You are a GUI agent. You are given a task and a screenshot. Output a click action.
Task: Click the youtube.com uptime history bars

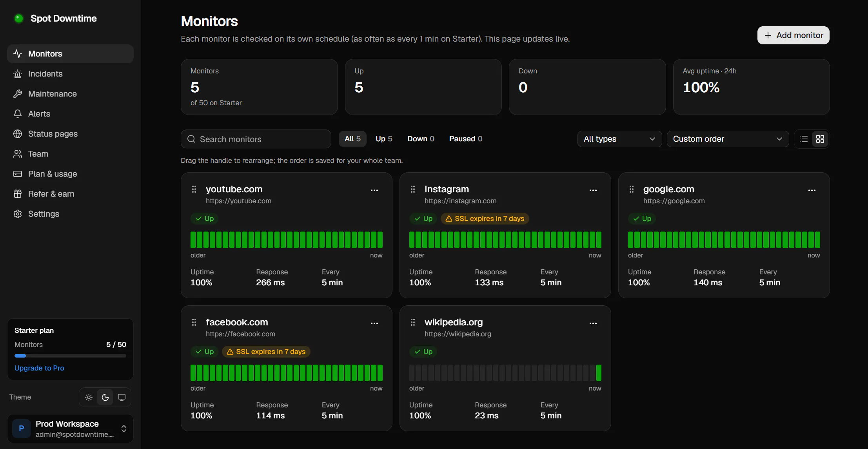pyautogui.click(x=287, y=240)
